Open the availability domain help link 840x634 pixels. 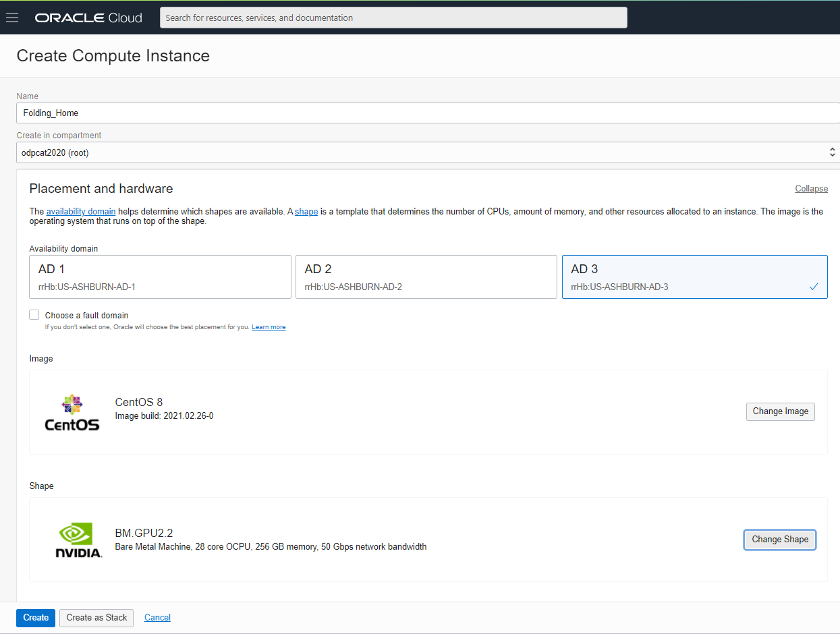click(x=80, y=211)
